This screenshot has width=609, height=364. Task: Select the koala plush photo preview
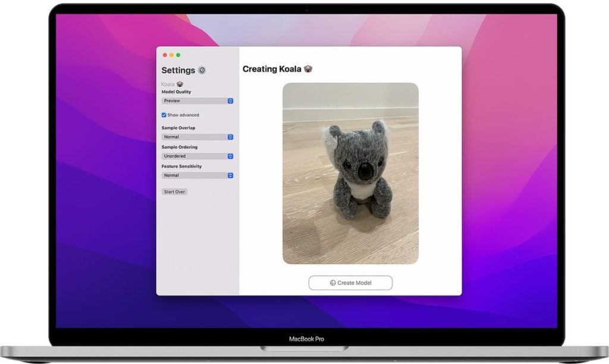[350, 173]
